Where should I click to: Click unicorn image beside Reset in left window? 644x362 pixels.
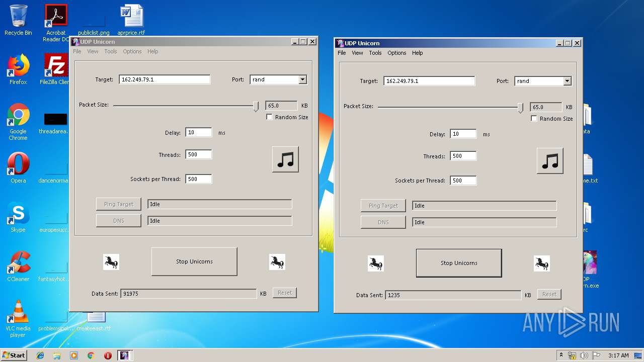277,262
